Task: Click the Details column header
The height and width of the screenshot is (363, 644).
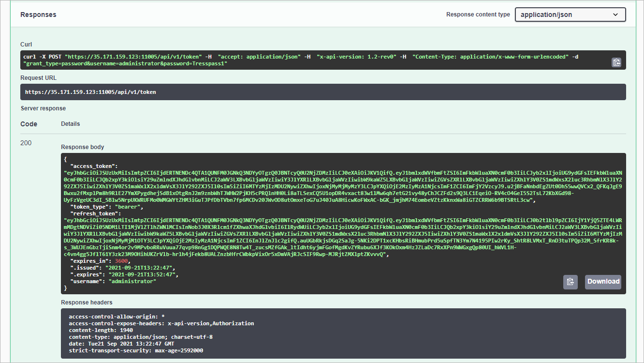Action: pos(70,124)
